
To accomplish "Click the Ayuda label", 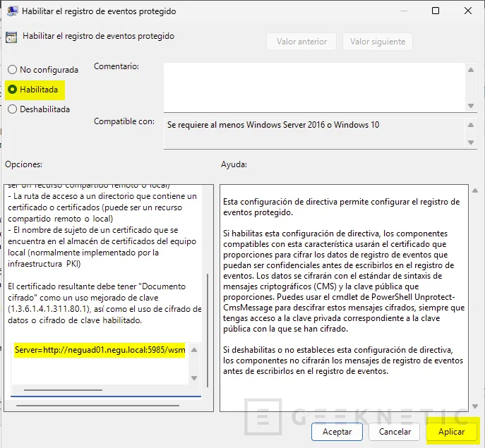I will point(234,164).
